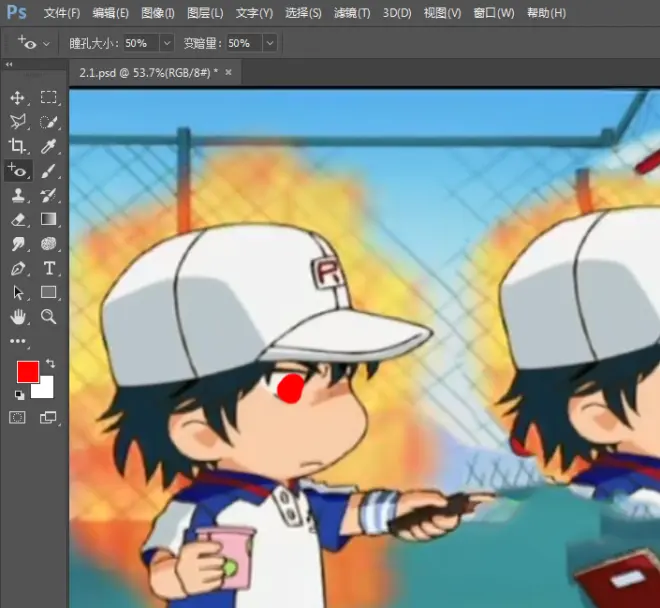Open the 文字(Y) menu
The width and height of the screenshot is (660, 608).
coord(254,13)
